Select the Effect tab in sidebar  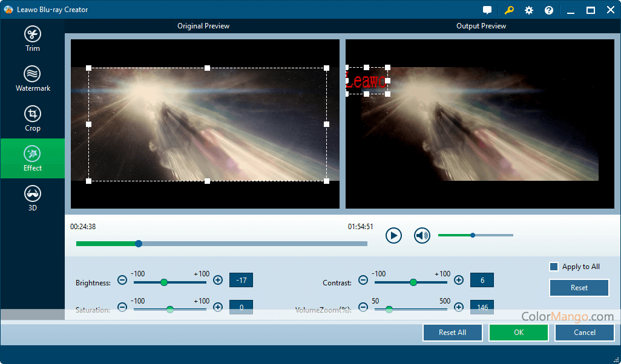pyautogui.click(x=33, y=158)
